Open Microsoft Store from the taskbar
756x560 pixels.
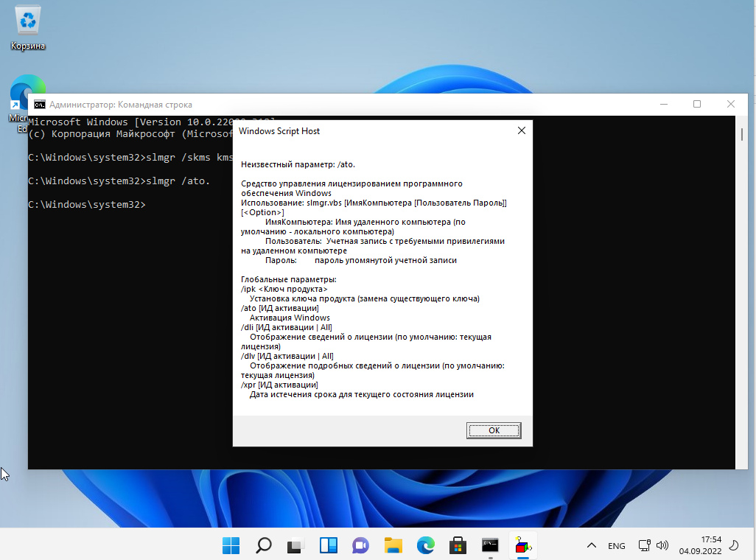click(458, 545)
